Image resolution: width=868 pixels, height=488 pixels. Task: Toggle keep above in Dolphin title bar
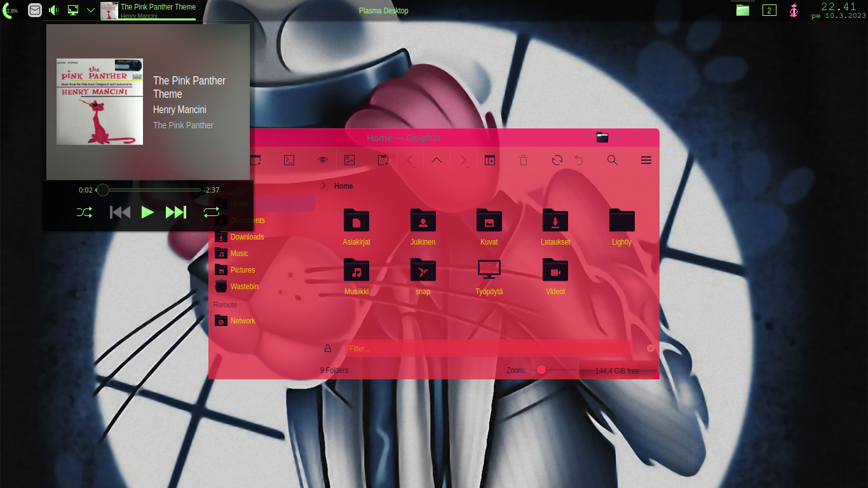[587, 137]
